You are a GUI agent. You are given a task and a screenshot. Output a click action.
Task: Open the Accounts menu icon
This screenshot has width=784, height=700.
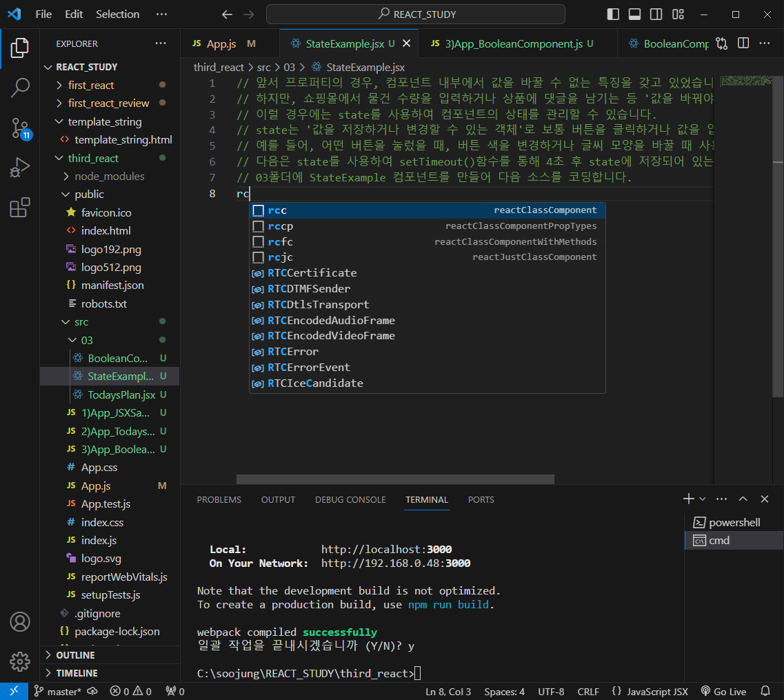click(19, 622)
